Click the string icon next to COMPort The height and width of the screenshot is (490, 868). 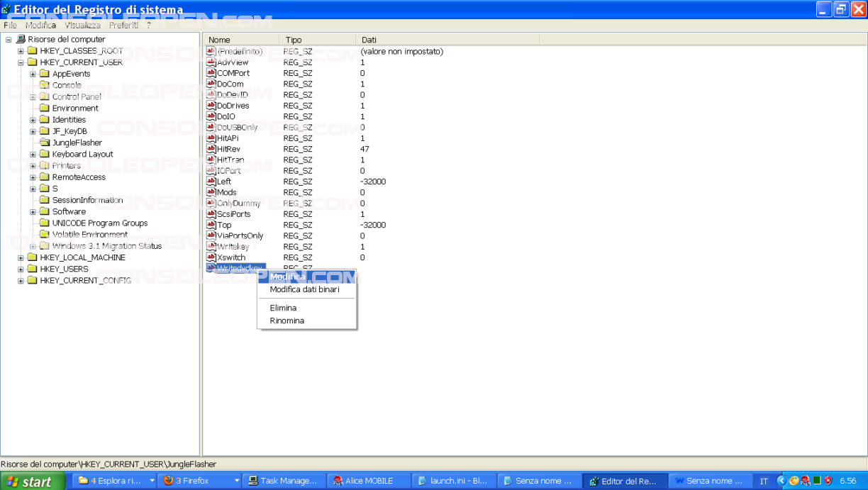[211, 73]
